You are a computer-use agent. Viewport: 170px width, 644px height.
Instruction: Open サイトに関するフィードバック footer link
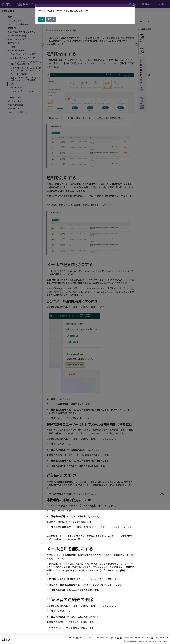pyautogui.click(x=81, y=638)
